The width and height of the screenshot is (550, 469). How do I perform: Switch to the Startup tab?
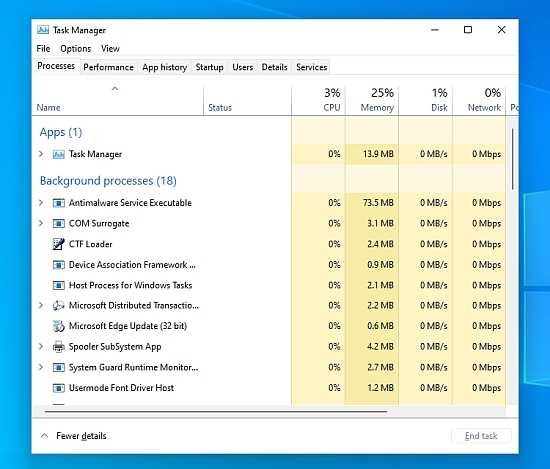click(x=209, y=67)
